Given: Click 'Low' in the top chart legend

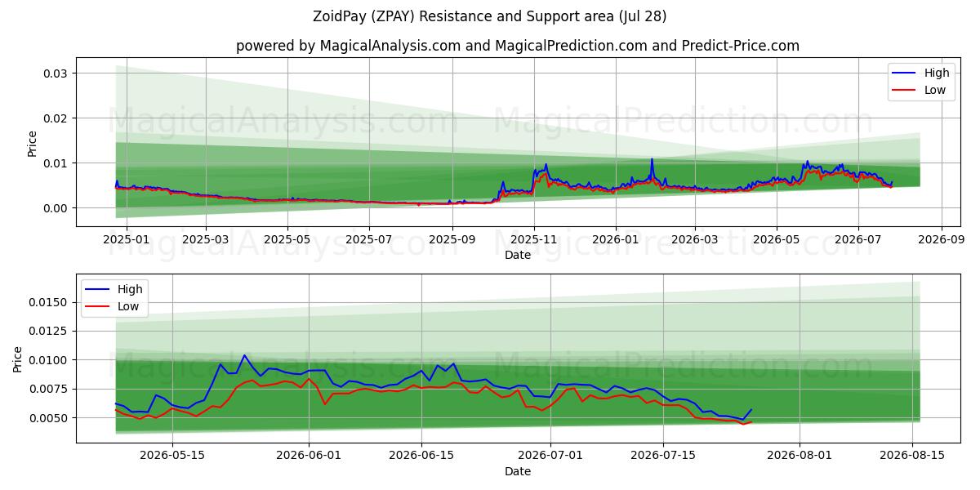Looking at the screenshot, I should tap(935, 91).
